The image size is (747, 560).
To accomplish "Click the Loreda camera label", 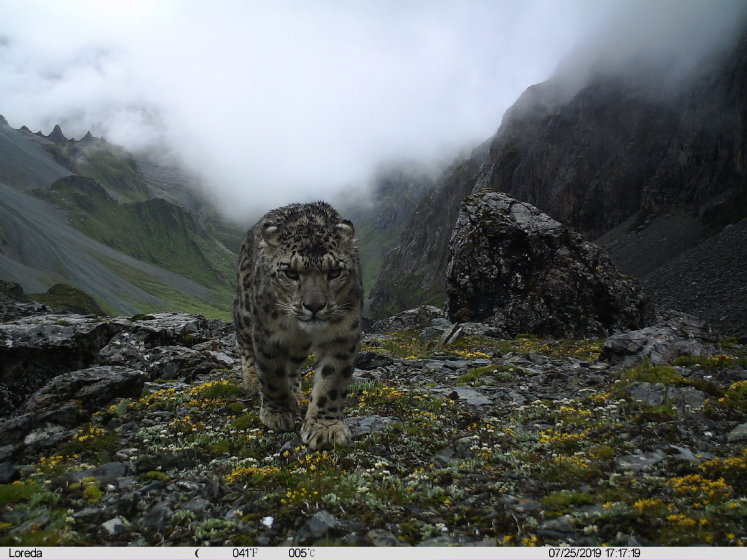I will click(26, 553).
